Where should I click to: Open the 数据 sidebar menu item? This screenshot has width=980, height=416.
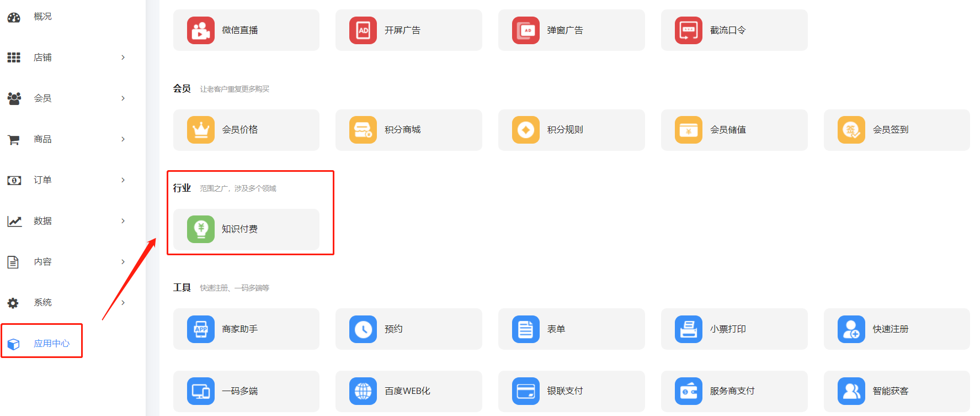coord(42,221)
